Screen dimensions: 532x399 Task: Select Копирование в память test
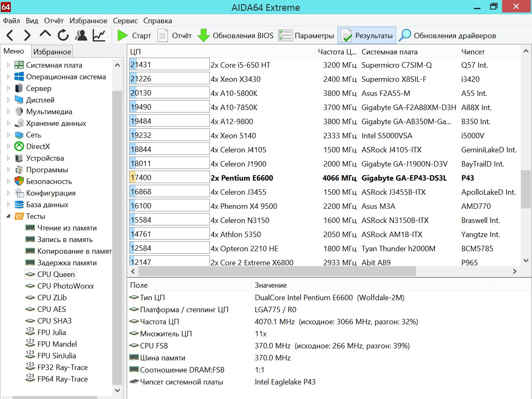pyautogui.click(x=74, y=251)
